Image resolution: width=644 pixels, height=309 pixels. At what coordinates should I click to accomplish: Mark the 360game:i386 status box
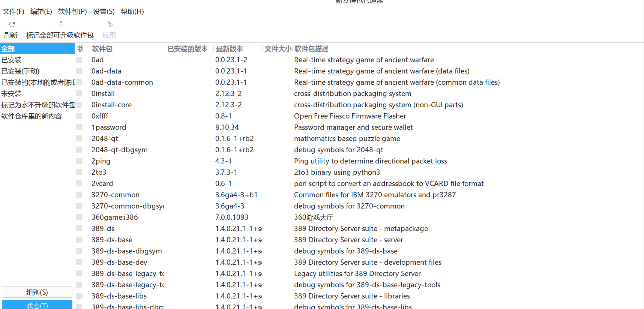[x=79, y=217]
